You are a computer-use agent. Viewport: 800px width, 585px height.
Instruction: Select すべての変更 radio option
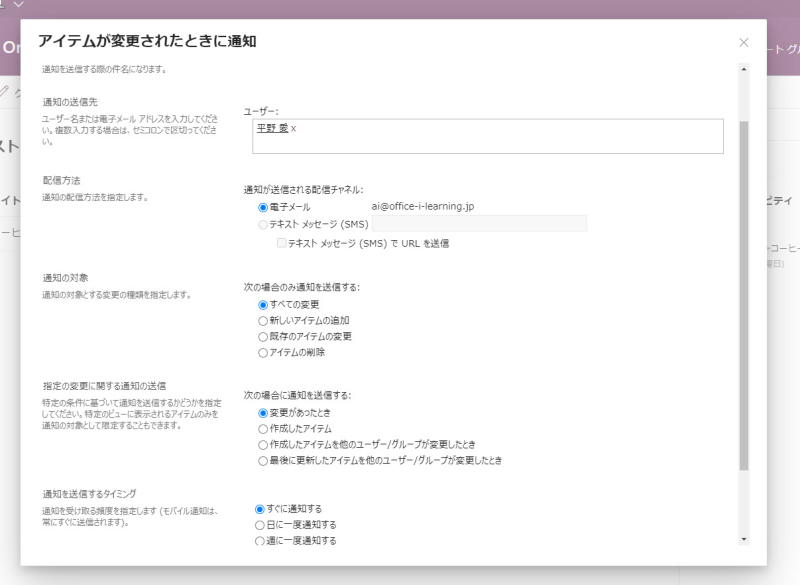point(263,305)
